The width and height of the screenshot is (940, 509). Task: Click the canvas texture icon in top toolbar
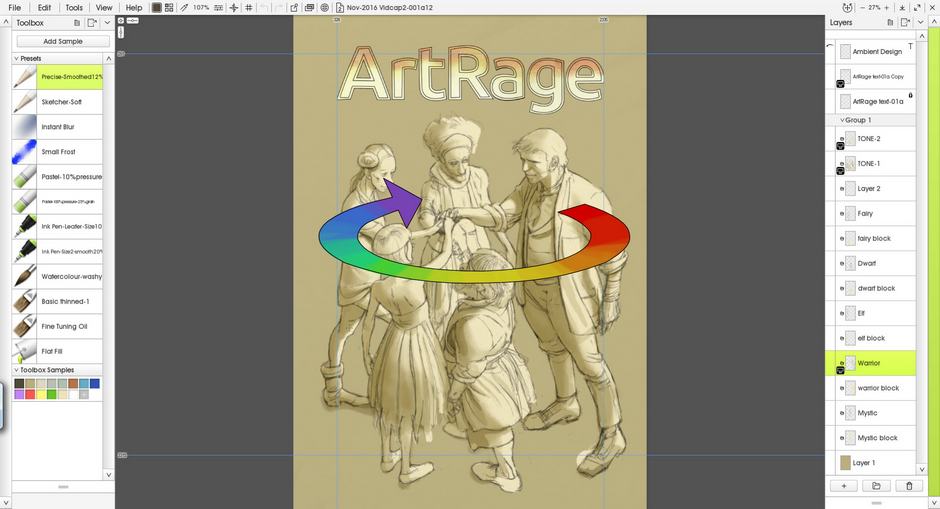pos(156,8)
